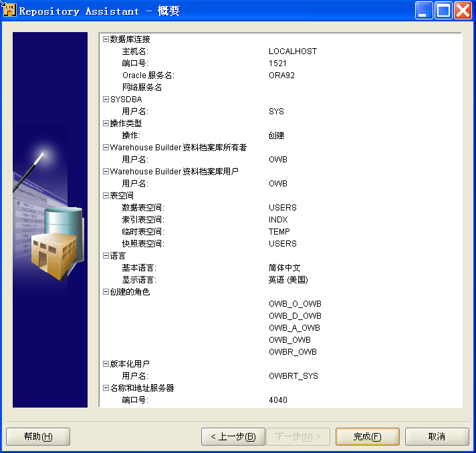Collapse the 数据库连接 section
The height and width of the screenshot is (453, 476).
[106, 39]
